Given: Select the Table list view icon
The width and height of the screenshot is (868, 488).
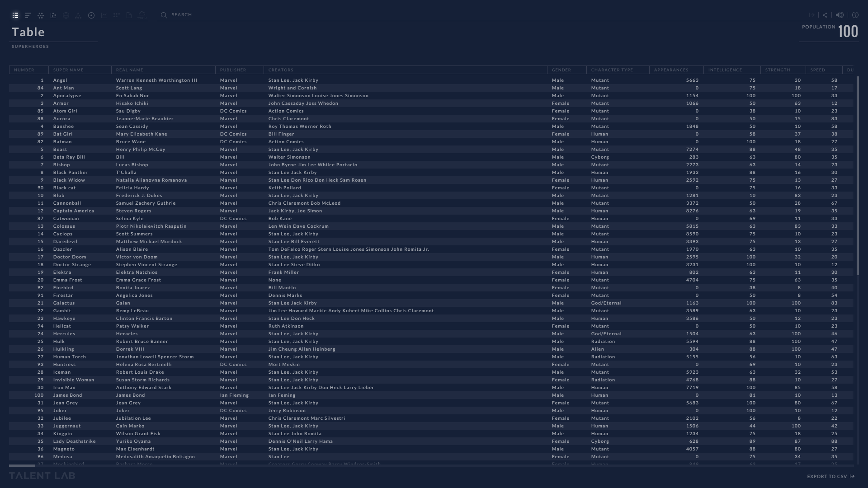Looking at the screenshot, I should point(15,15).
